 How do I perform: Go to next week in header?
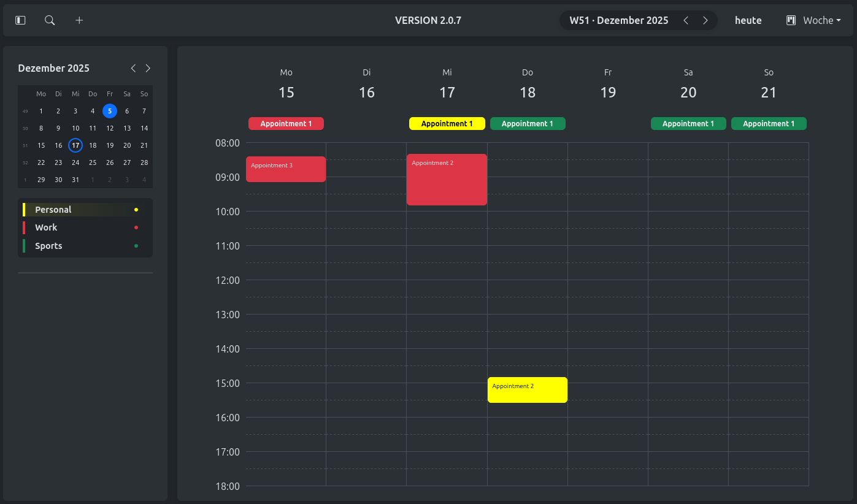pyautogui.click(x=705, y=20)
